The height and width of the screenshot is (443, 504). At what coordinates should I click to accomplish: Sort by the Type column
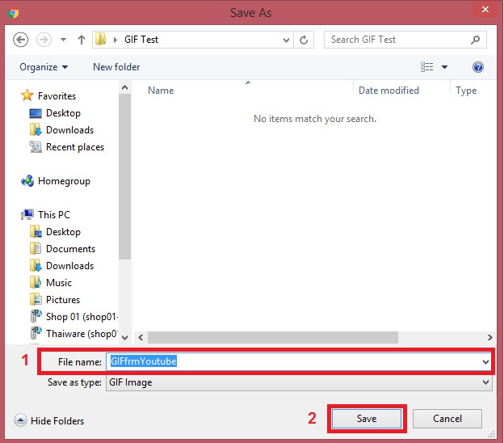[x=466, y=91]
